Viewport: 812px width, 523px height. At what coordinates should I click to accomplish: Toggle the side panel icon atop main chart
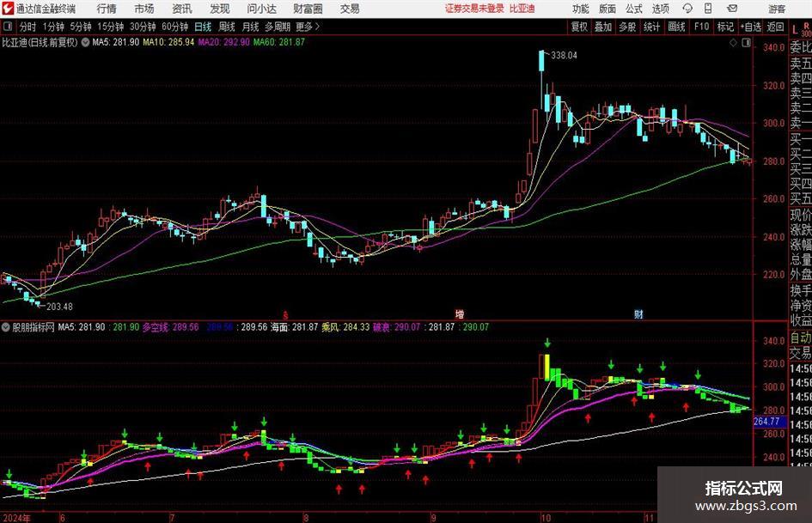746,43
